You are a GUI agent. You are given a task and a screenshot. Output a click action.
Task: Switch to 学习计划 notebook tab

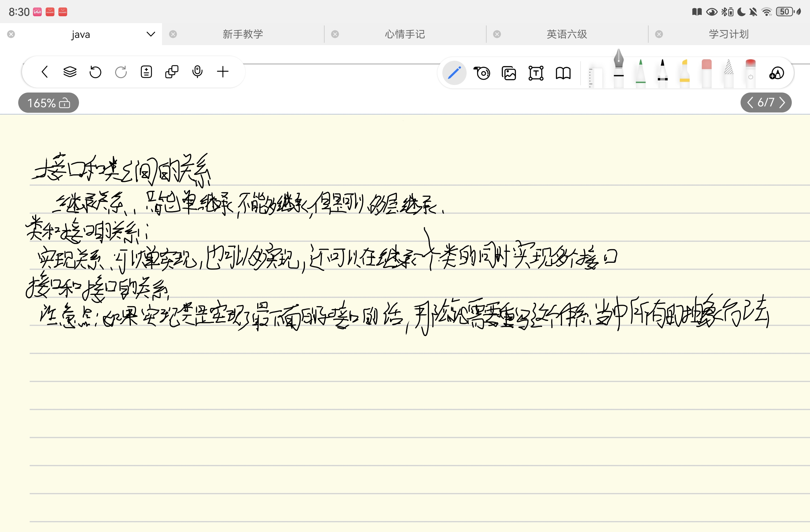729,34
